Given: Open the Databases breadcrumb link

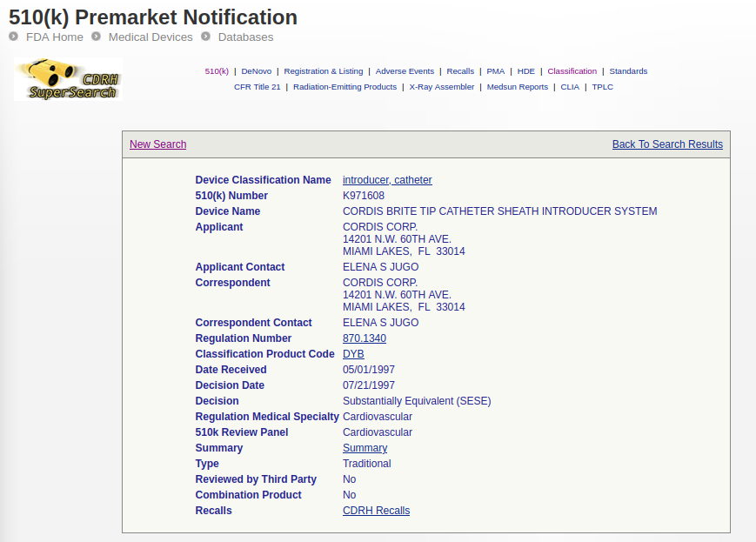Looking at the screenshot, I should pyautogui.click(x=245, y=37).
